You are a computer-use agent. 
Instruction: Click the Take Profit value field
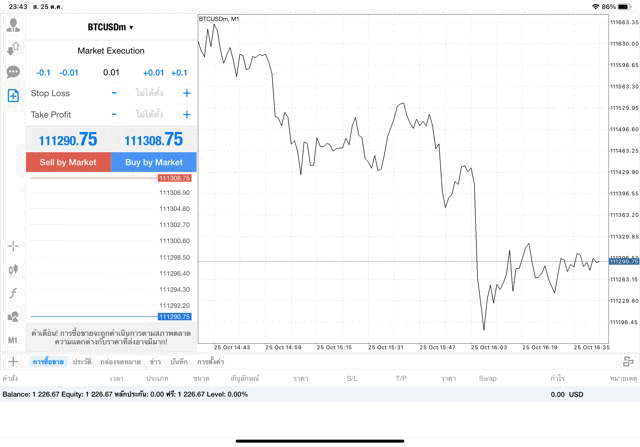pos(150,115)
